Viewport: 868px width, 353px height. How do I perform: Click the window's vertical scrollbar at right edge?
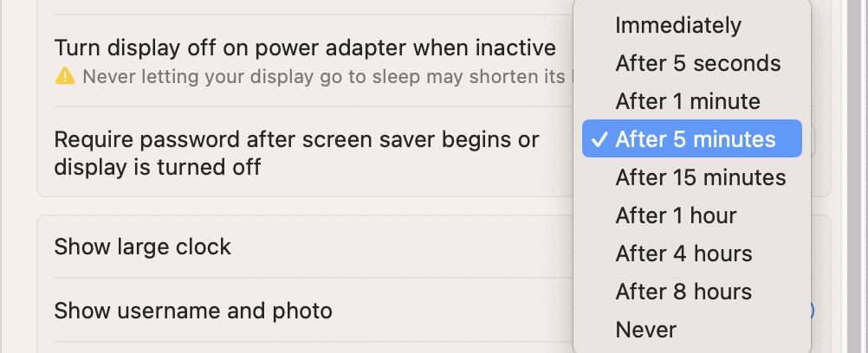(852, 173)
